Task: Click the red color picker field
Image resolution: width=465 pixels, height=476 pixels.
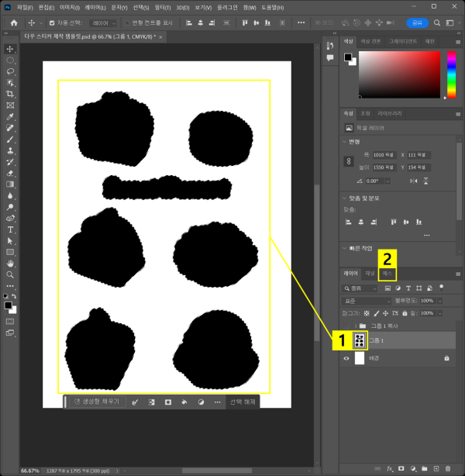Action: tap(398, 76)
